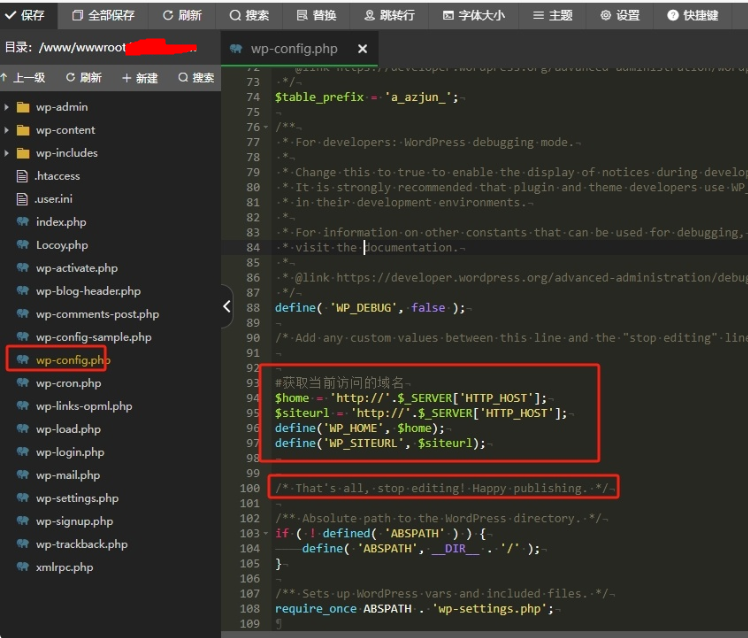Expand the wp-admin folder arrow
Screen dimensions: 748x638
tap(6, 107)
